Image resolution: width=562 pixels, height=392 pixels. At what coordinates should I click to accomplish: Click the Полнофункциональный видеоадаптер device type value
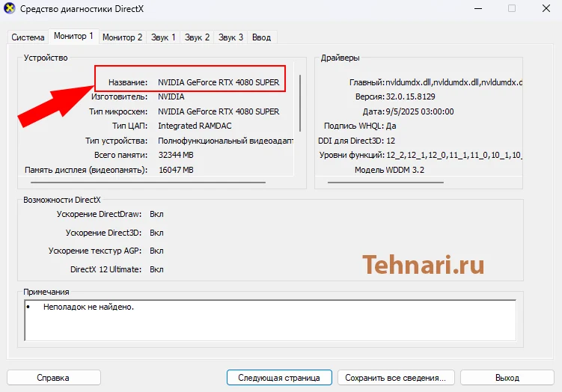tap(225, 141)
